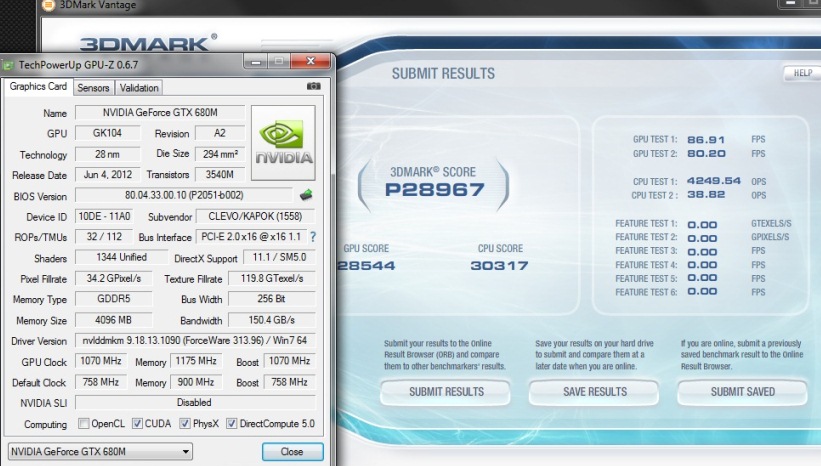Click the Release Date field Jun 4, 2012

(107, 174)
